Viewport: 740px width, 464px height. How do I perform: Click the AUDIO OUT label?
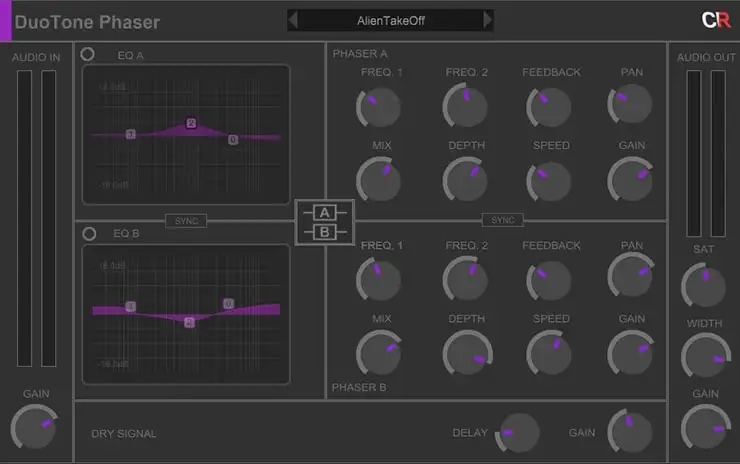[706, 58]
